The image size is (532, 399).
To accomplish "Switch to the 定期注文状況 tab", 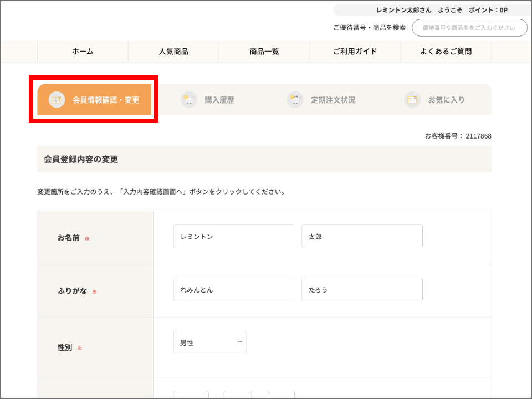I will pos(321,100).
